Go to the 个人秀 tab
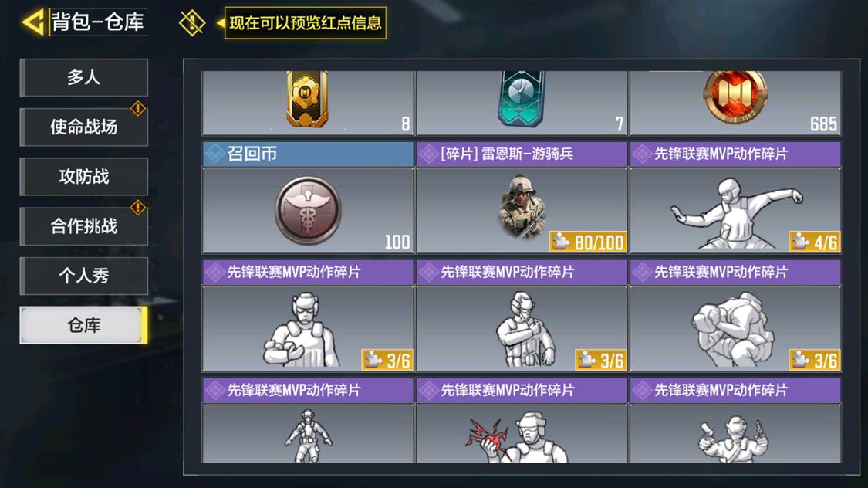868x488 pixels. point(83,276)
